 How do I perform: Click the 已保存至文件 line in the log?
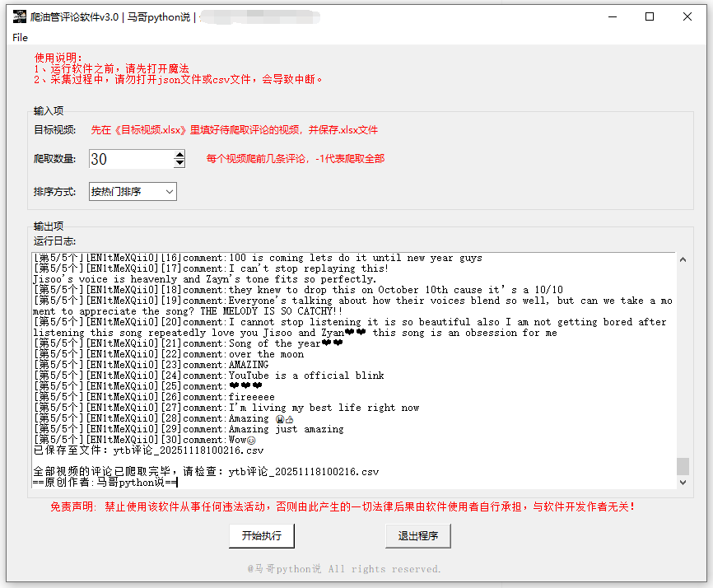148,450
